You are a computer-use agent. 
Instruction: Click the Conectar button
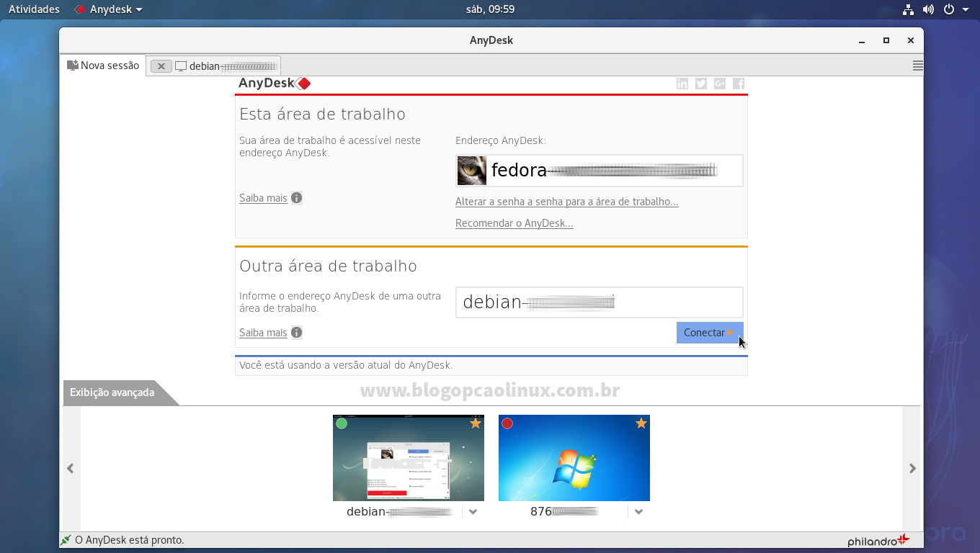(x=710, y=333)
